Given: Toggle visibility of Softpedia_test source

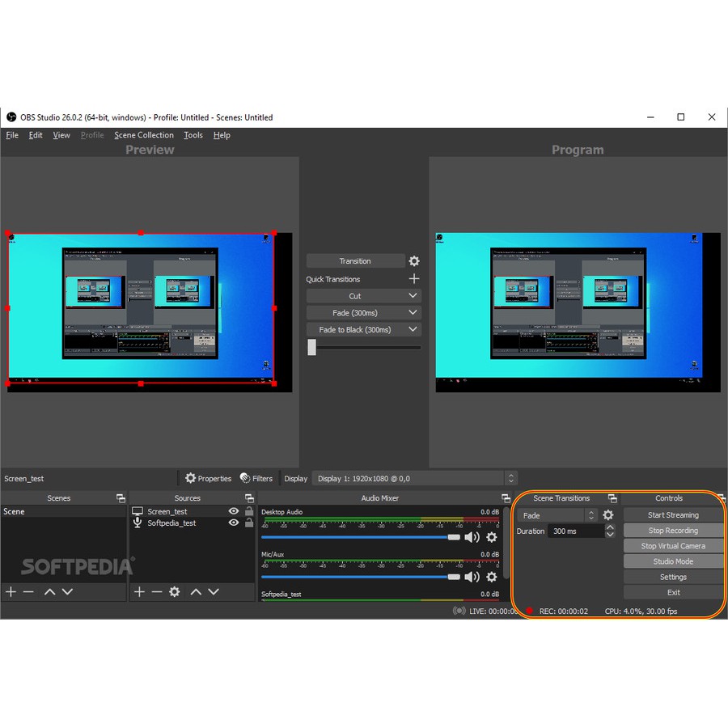Looking at the screenshot, I should point(233,522).
